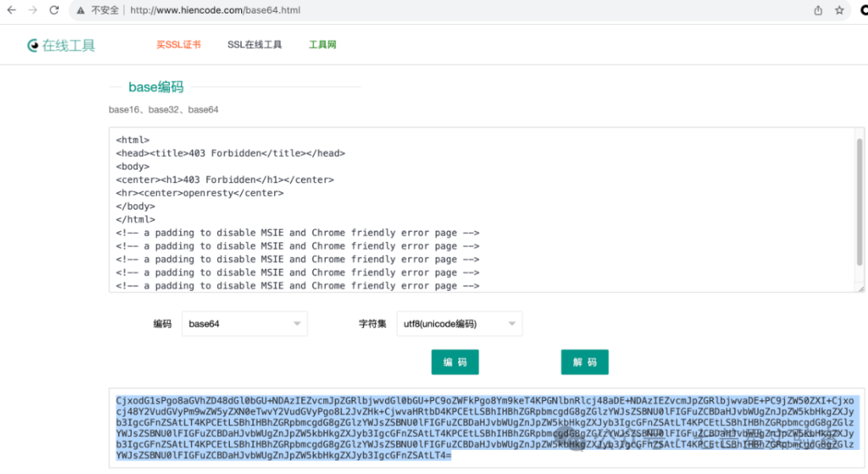Select the SSL在线工具 menu item
The width and height of the screenshot is (868, 474).
tap(256, 44)
